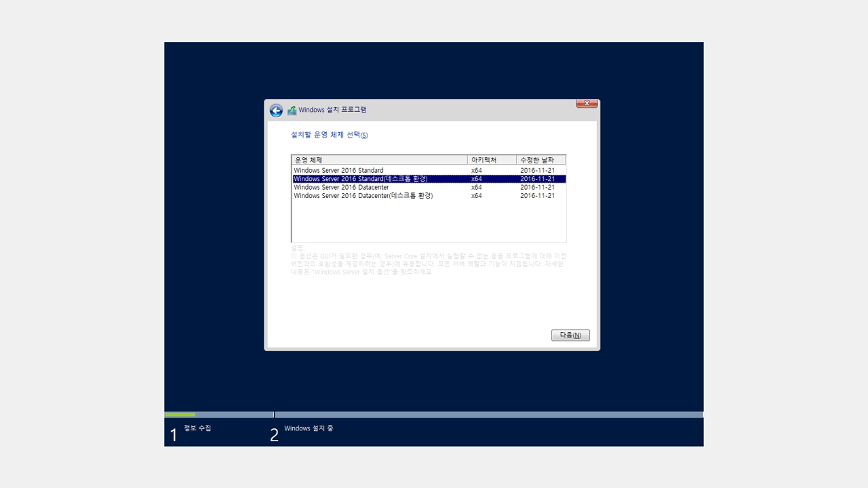This screenshot has height=488, width=868.
Task: Select Windows Server 2016 Standard(데스크톱 환경) row
Action: click(x=429, y=179)
